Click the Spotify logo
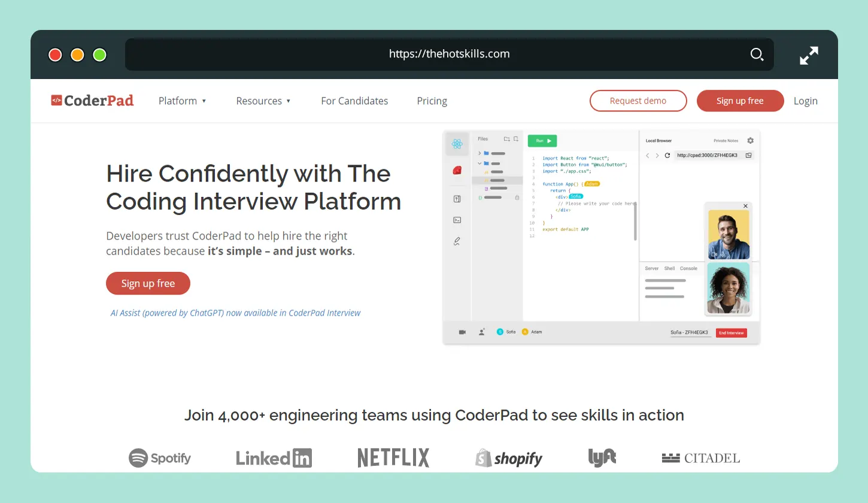This screenshot has height=503, width=868. coord(160,458)
